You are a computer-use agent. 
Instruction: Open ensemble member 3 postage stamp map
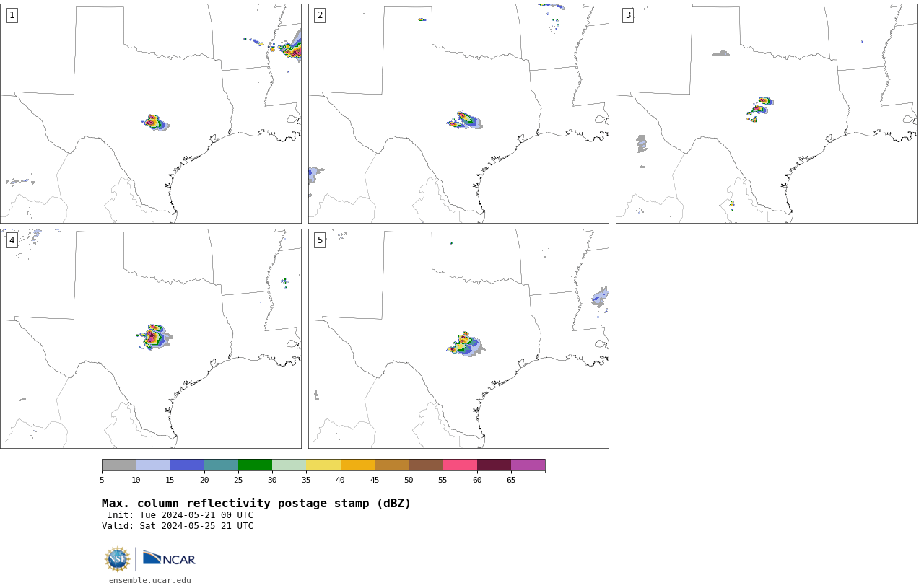pyautogui.click(x=766, y=113)
